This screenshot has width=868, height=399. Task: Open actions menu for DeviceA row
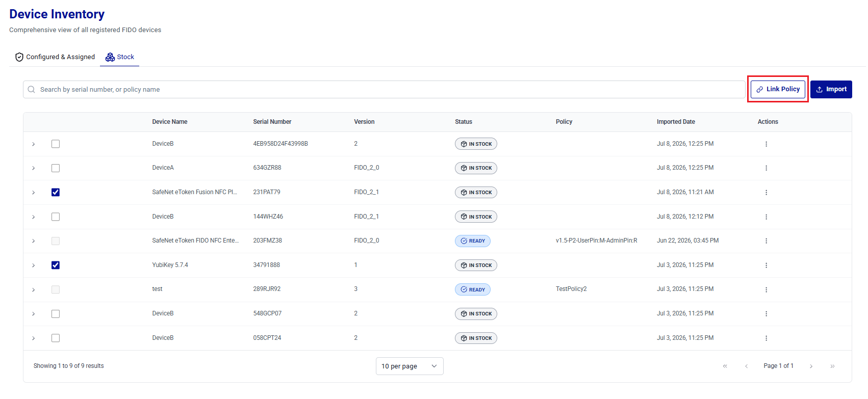pos(766,168)
